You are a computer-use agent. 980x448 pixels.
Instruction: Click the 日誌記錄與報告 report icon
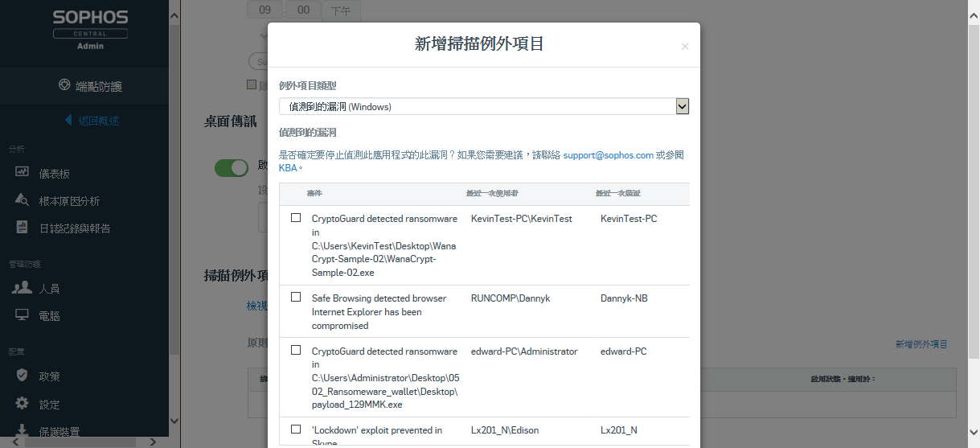pyautogui.click(x=23, y=228)
